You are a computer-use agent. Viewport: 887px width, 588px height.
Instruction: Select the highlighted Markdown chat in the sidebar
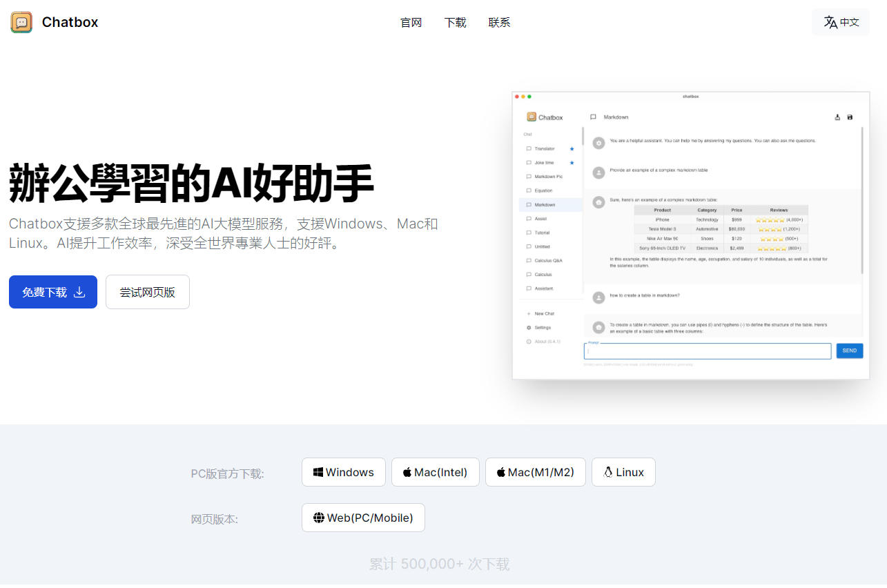pos(550,205)
